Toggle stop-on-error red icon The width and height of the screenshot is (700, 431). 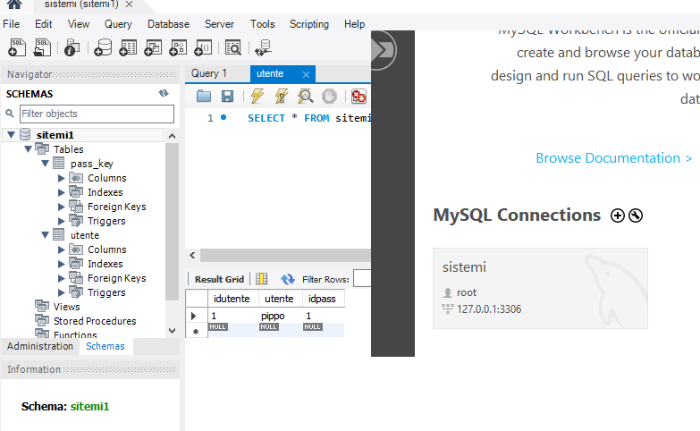pos(358,96)
